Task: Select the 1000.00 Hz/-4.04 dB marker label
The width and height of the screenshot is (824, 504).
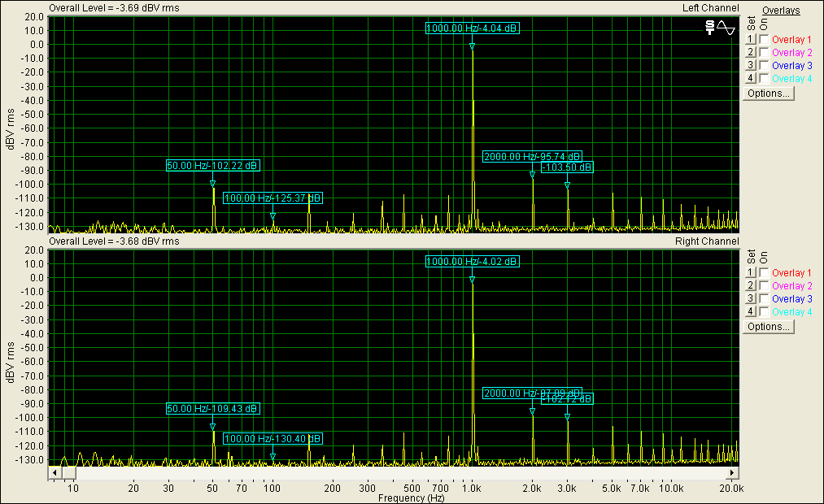Action: pos(473,28)
